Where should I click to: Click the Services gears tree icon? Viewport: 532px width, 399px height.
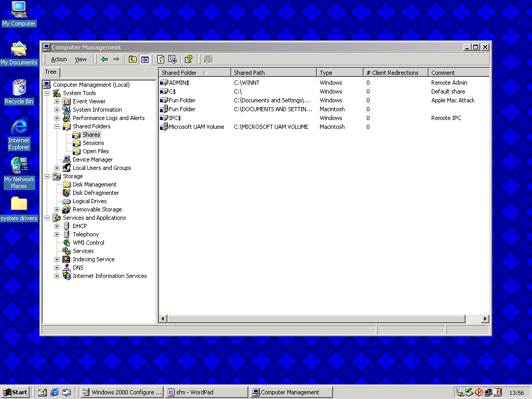(x=66, y=251)
